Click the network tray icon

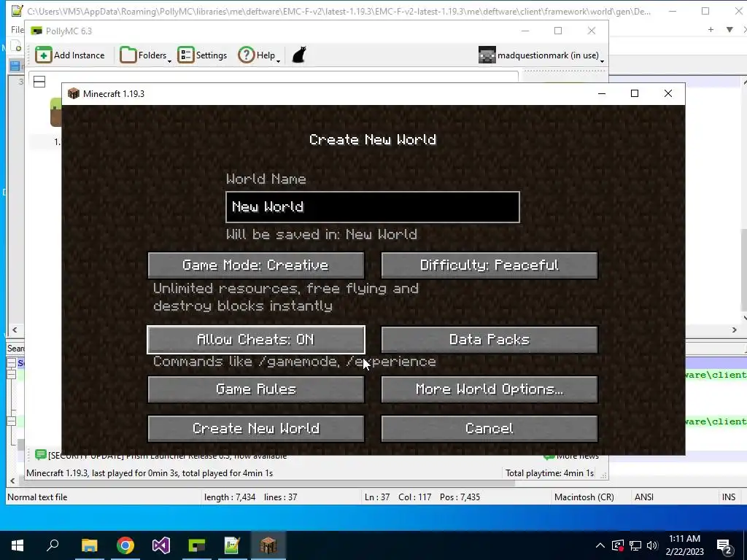point(635,545)
